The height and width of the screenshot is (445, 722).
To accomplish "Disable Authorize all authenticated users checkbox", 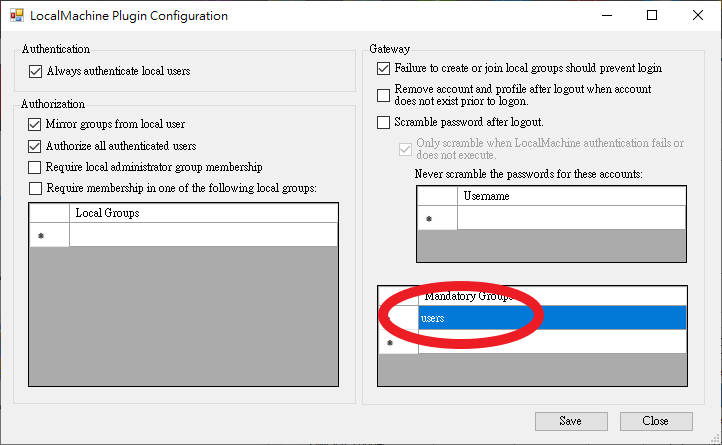I will 35,146.
